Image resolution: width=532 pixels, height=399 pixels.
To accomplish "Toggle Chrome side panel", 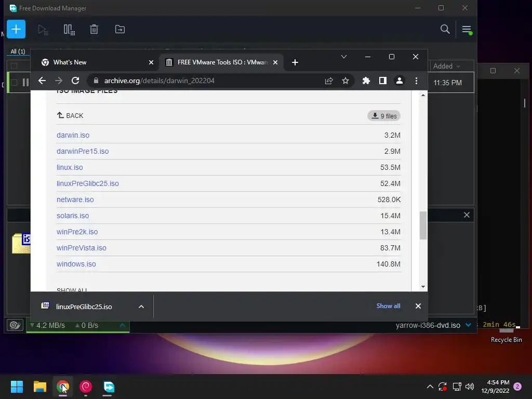I will tap(383, 81).
